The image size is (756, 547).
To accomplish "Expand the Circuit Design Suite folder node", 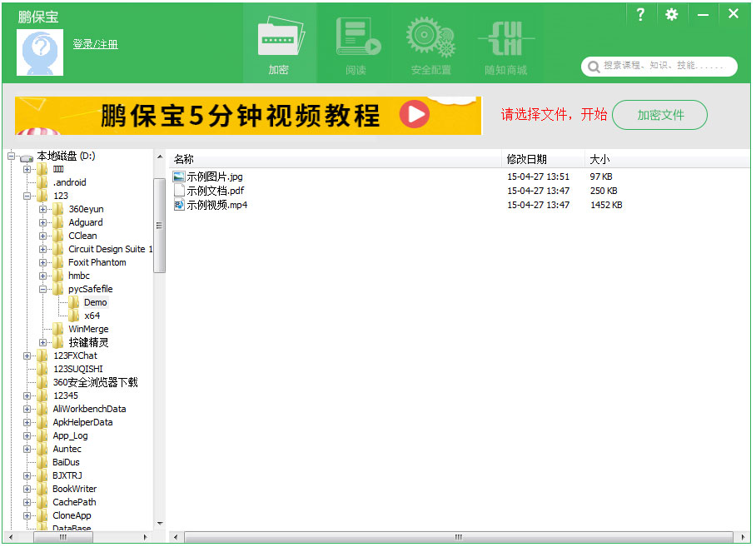I will tap(43, 249).
